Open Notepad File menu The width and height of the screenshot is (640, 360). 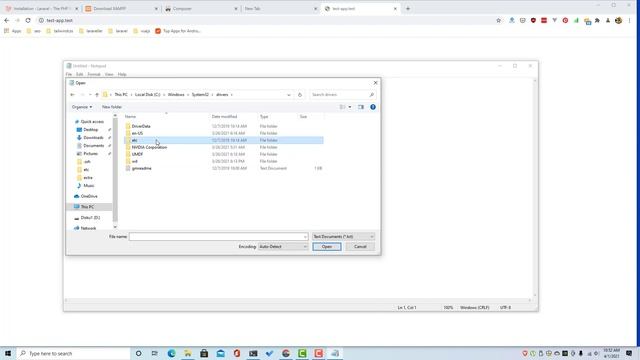point(69,74)
